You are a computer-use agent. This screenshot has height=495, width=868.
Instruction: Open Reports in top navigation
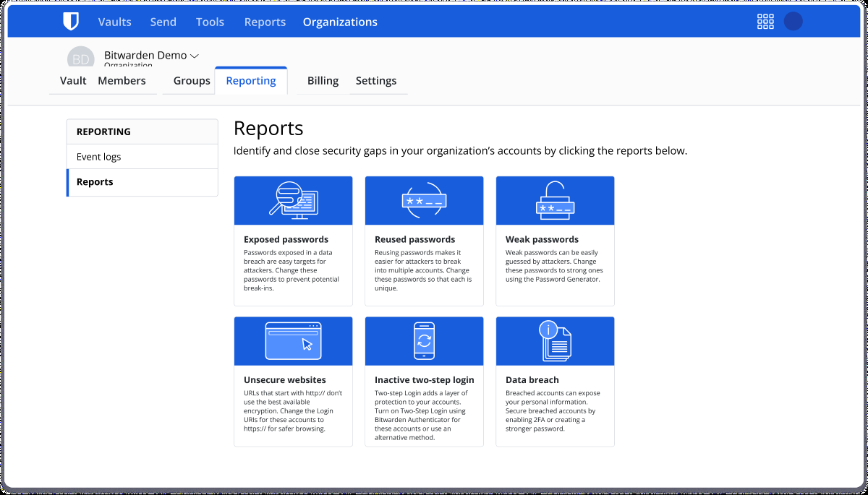pos(265,22)
